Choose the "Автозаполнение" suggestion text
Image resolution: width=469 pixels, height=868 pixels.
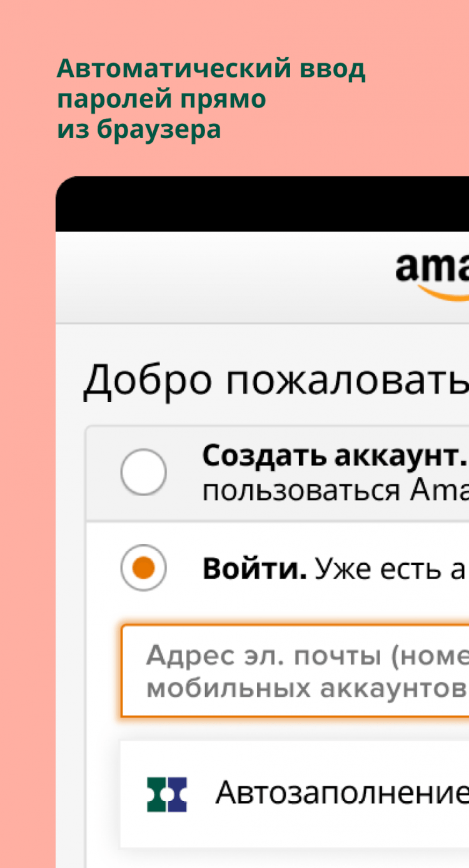click(x=341, y=794)
